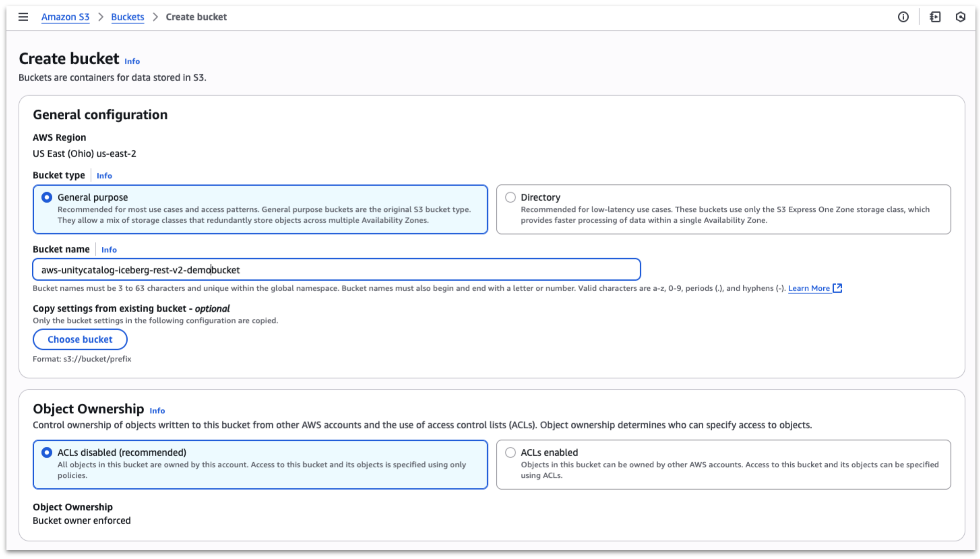Image resolution: width=980 pixels, height=559 pixels.
Task: Open the external link icon next to Learn More
Action: point(837,288)
